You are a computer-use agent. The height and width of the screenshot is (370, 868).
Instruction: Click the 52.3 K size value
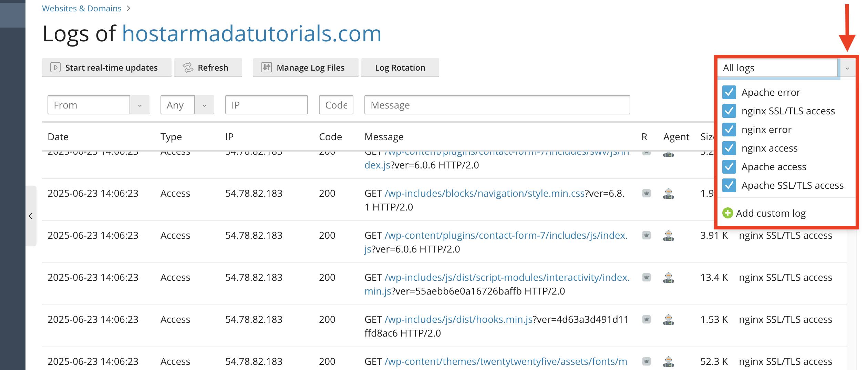coord(714,361)
